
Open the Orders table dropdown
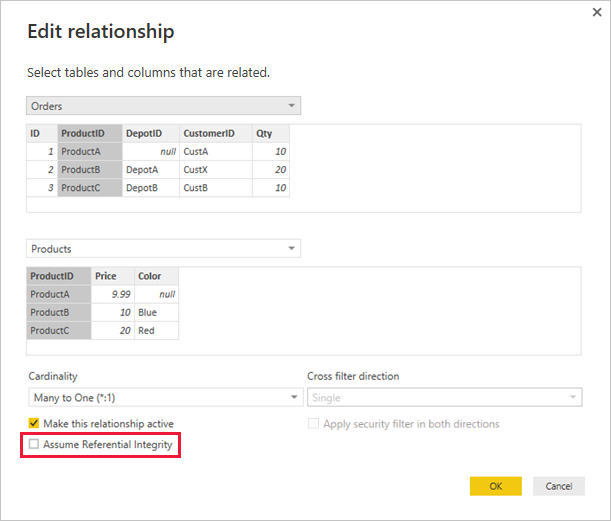click(291, 105)
